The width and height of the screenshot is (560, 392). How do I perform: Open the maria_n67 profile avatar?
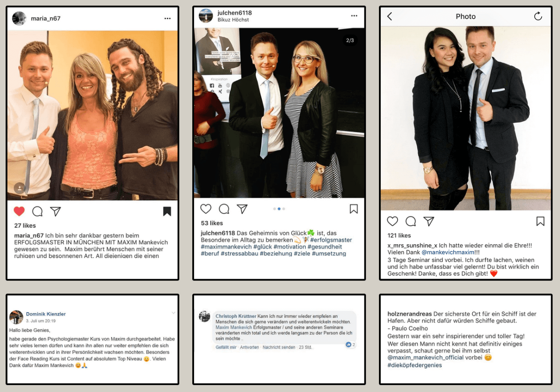19,19
